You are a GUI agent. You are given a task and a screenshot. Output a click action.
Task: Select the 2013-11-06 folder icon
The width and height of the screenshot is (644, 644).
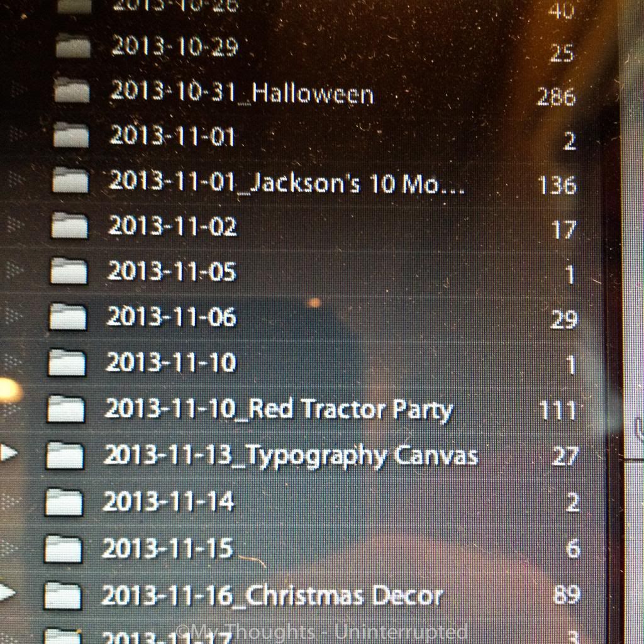pyautogui.click(x=68, y=317)
